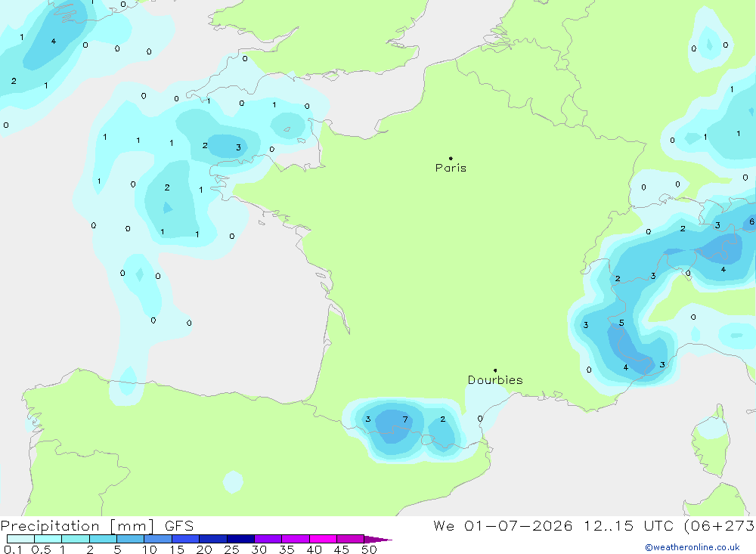Click the '25' legend scale label

(x=232, y=549)
